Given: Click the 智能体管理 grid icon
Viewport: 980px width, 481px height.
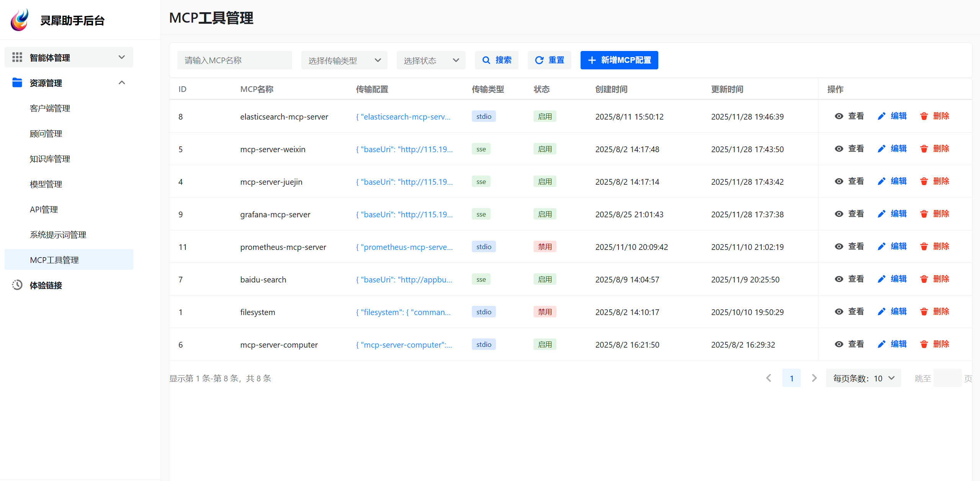Looking at the screenshot, I should 17,57.
